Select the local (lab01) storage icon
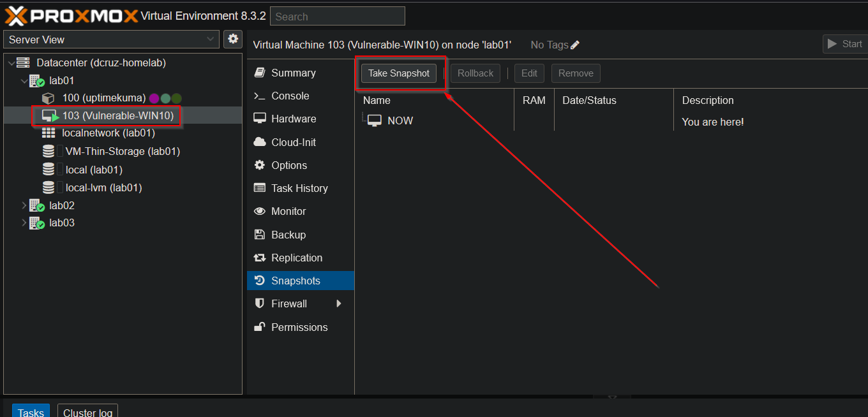This screenshot has width=868, height=417. coord(49,170)
